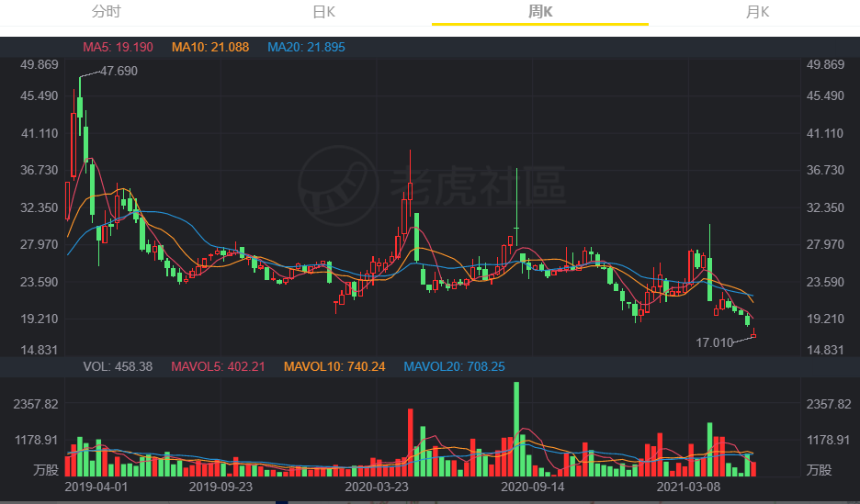Click the MA5: 19.190 indicator label
The height and width of the screenshot is (504, 860).
coord(118,47)
